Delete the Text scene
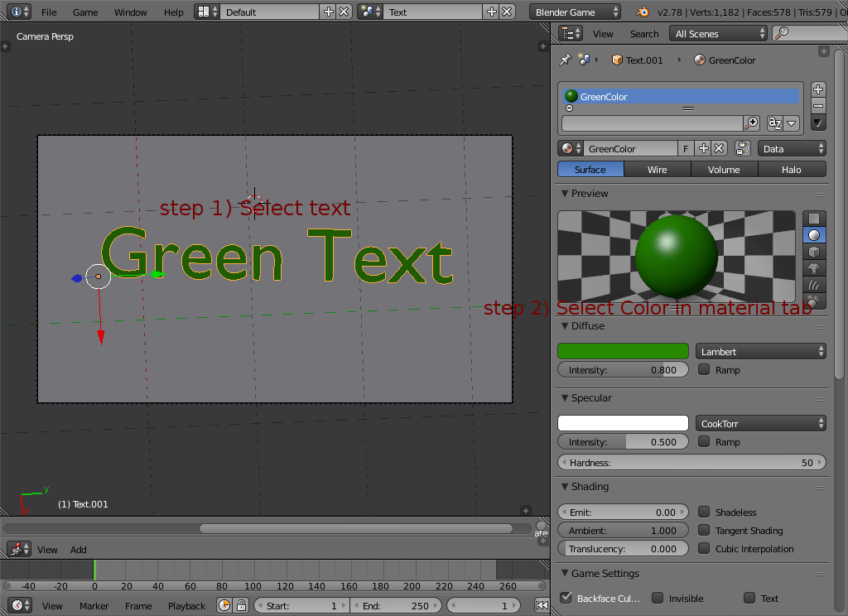Screen dimensions: 848x616 click(x=508, y=12)
